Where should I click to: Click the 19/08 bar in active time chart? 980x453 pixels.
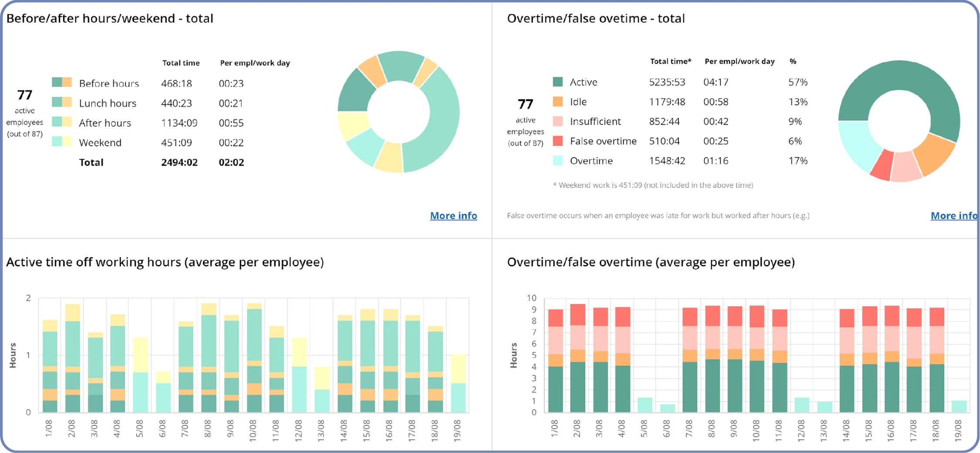(x=458, y=383)
